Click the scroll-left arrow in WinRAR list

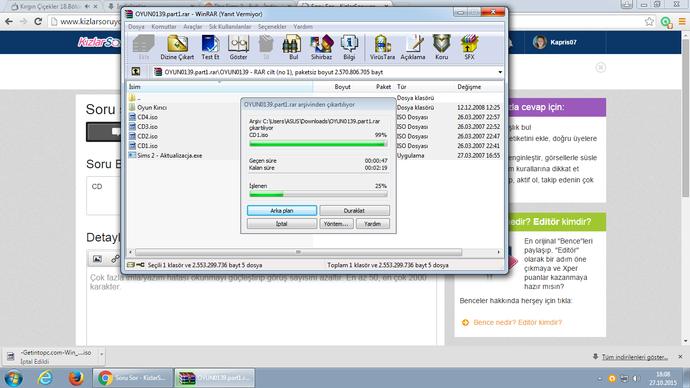(x=130, y=252)
